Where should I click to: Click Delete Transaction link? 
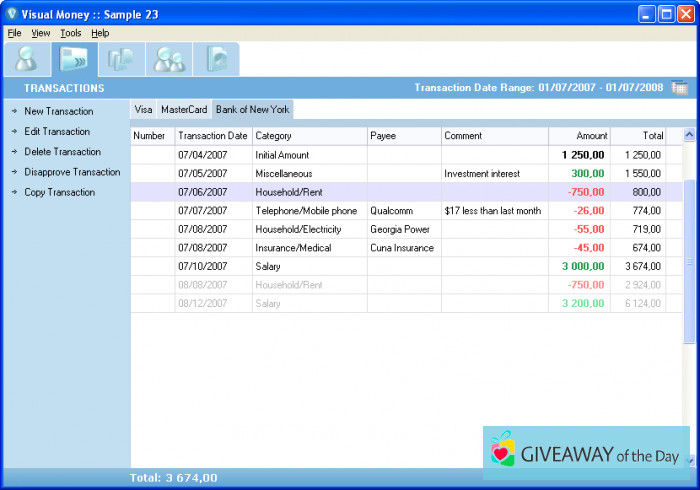62,152
